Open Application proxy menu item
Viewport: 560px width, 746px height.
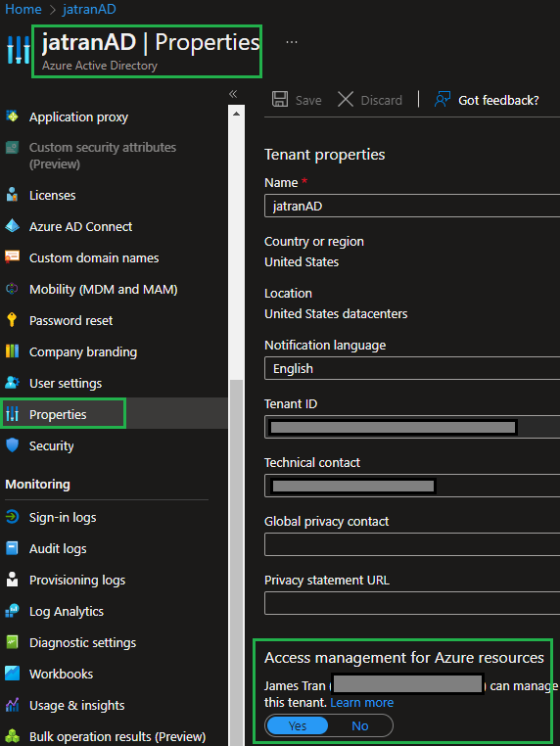point(78,117)
